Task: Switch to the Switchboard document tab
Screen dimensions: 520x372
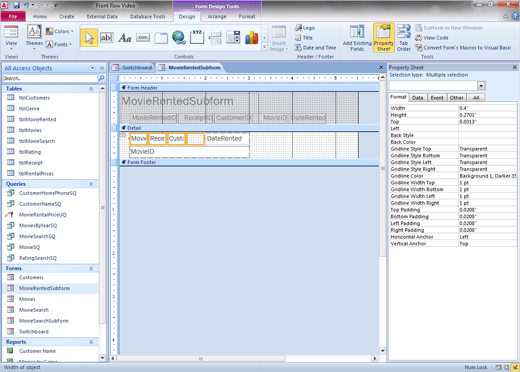Action: (x=132, y=68)
